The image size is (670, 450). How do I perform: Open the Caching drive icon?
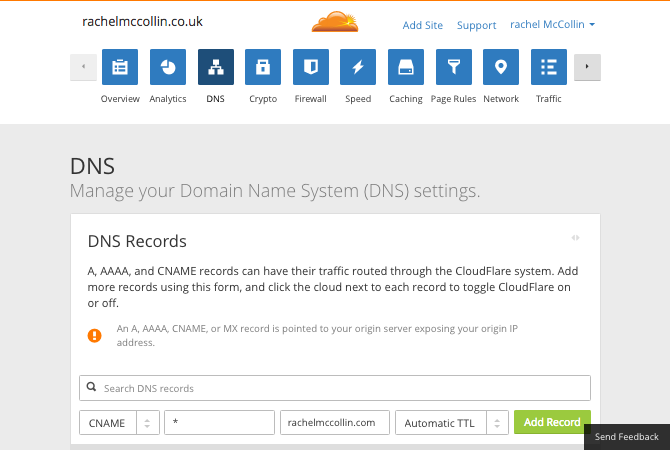pos(406,67)
